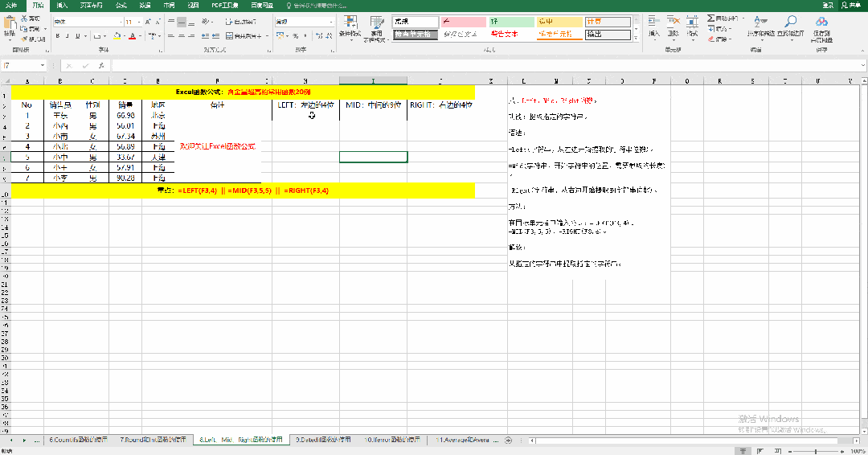Click the Paste clipboard icon
Image resolution: width=868 pixels, height=455 pixels.
click(10, 23)
